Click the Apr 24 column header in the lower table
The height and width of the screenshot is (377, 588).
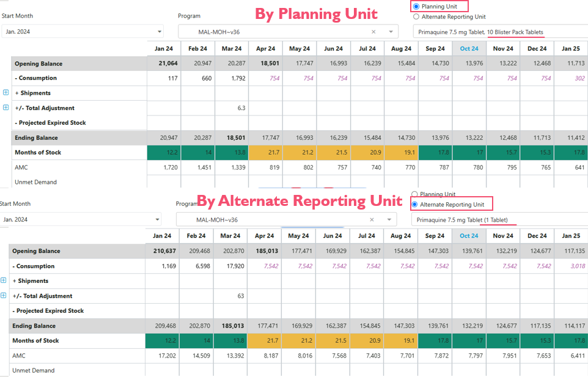[265, 236]
